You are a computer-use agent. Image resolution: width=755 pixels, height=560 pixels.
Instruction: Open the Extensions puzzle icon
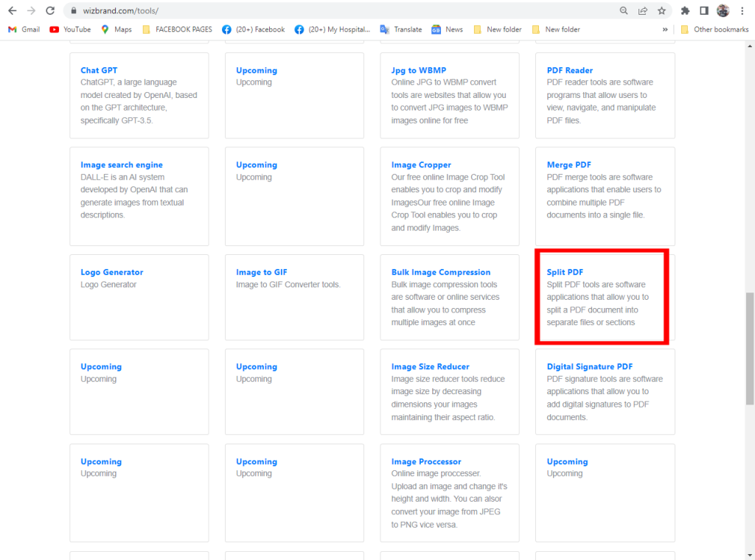[685, 11]
